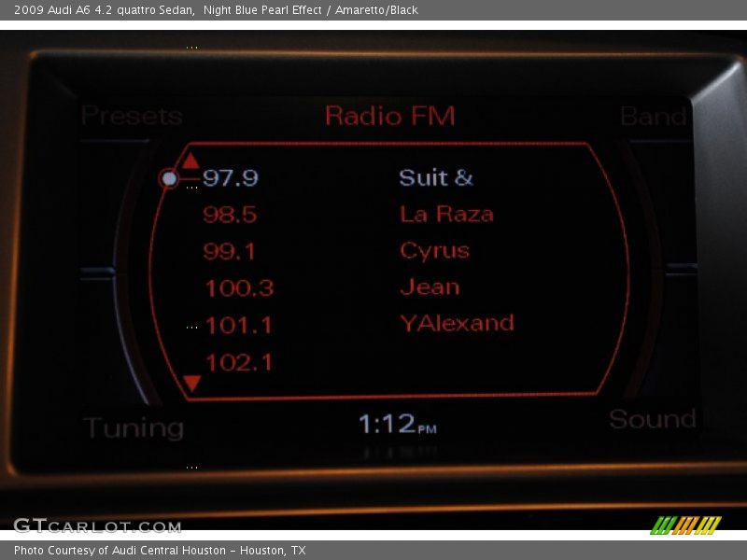The image size is (747, 560).
Task: Click the 'YAlexand' station name
Action: (458, 323)
